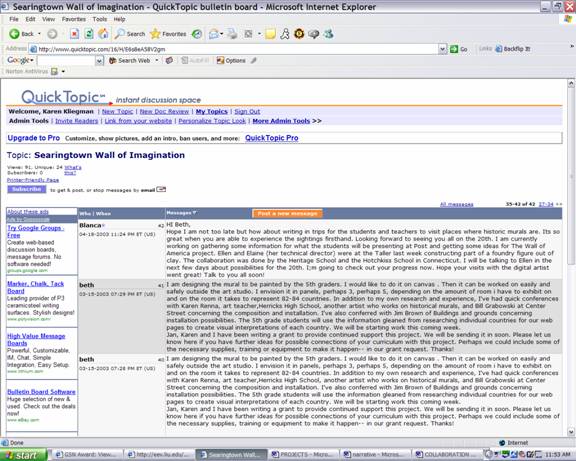Click the All messages link
This screenshot has width=576, height=461.
457,204
